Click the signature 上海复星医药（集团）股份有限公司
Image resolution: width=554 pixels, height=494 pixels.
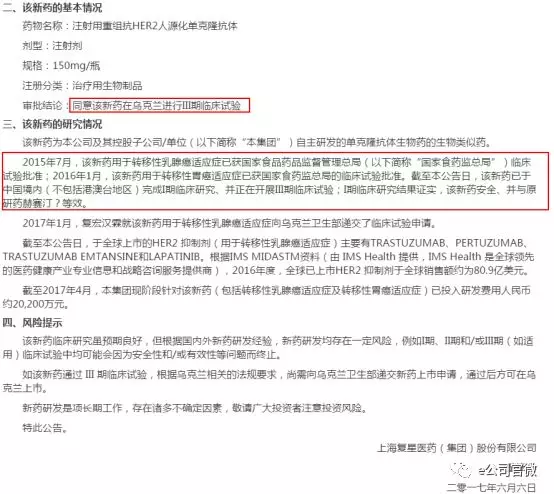pos(457,448)
